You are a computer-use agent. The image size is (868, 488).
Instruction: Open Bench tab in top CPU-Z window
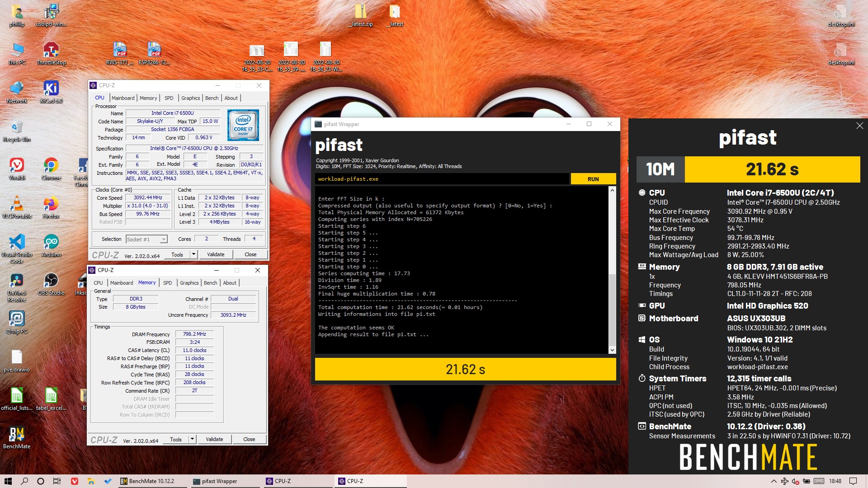pos(212,98)
